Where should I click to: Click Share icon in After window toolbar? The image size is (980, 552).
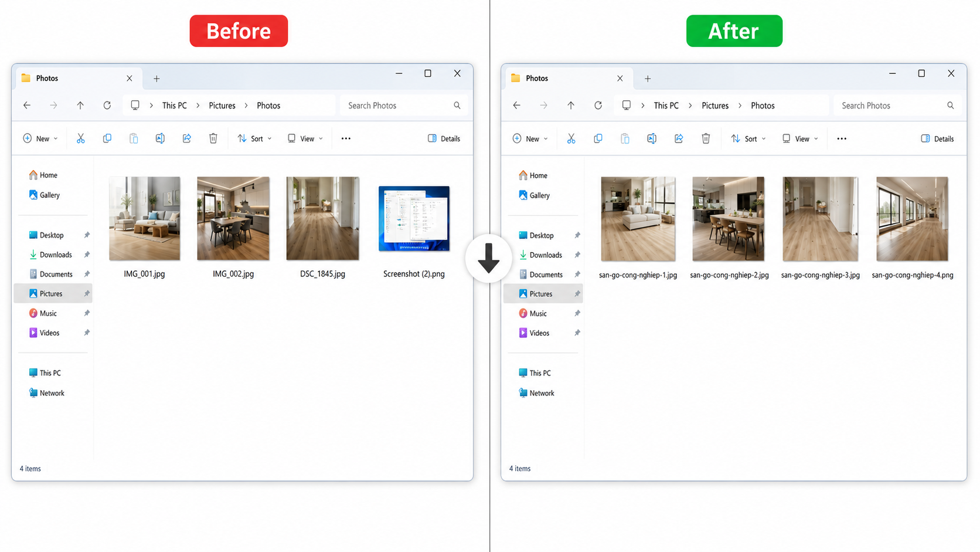click(679, 138)
